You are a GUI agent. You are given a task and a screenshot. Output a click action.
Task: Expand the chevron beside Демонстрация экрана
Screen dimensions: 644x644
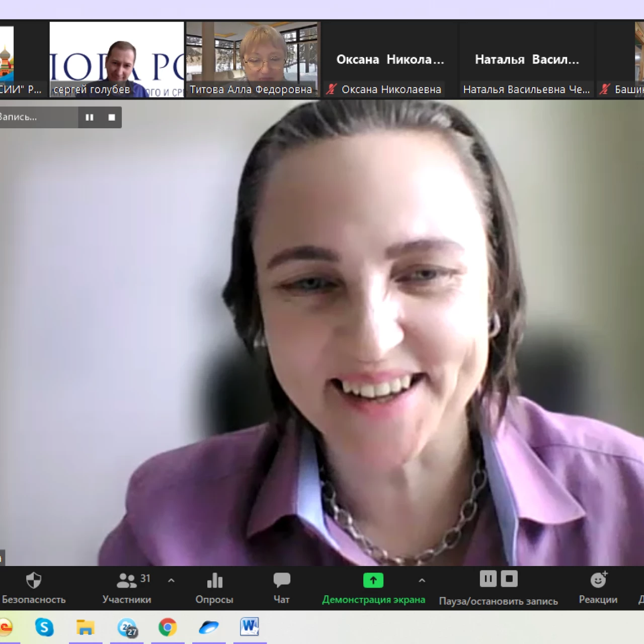click(x=422, y=581)
